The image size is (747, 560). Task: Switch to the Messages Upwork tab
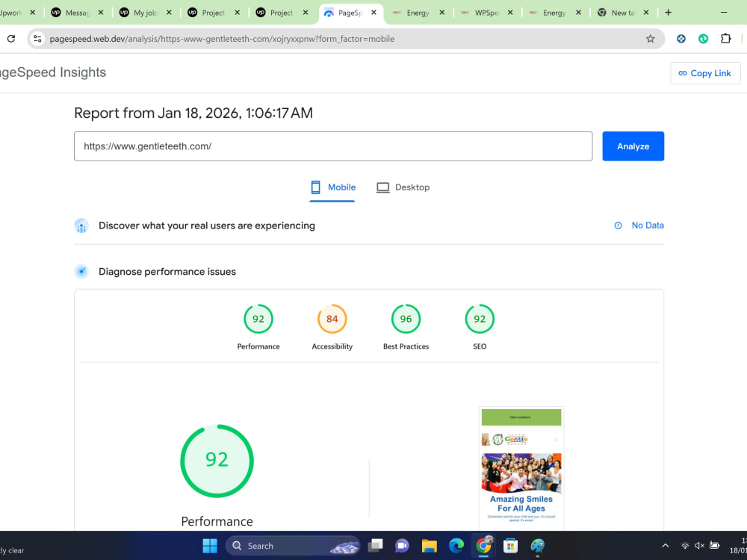tap(71, 13)
